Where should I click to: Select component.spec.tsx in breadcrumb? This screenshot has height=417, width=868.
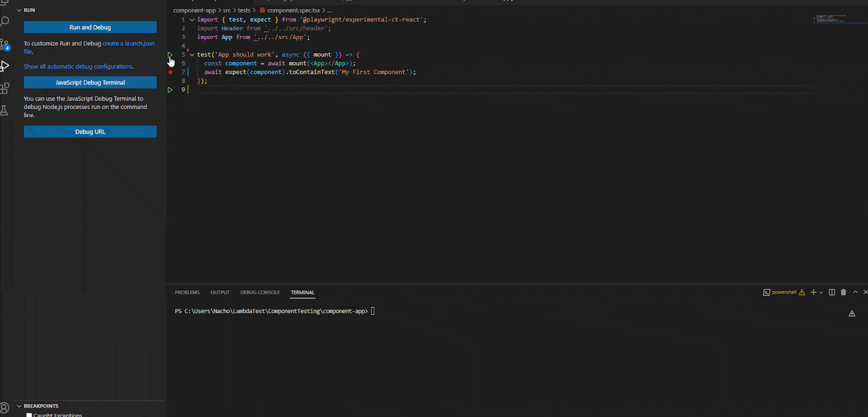(293, 10)
